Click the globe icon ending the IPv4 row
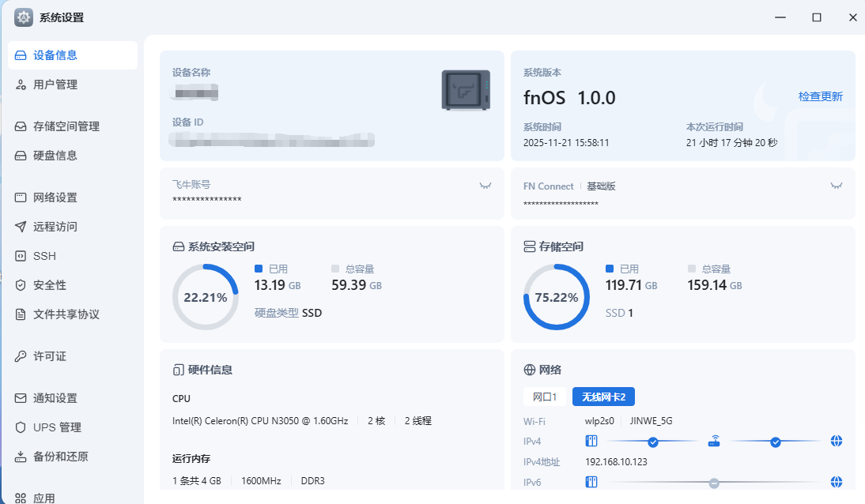This screenshot has height=504, width=865. pos(837,441)
